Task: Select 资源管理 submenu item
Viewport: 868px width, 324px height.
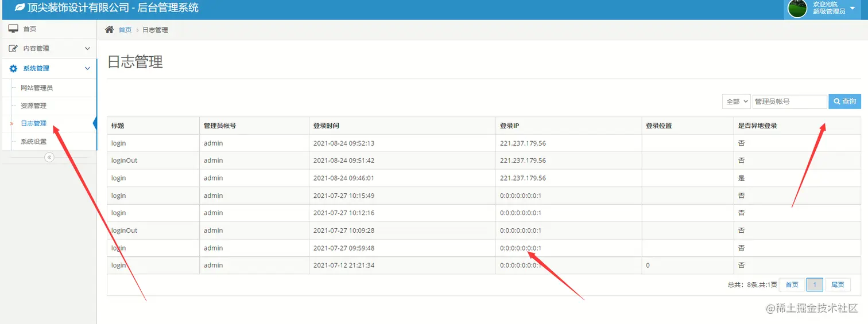Action: (x=33, y=106)
